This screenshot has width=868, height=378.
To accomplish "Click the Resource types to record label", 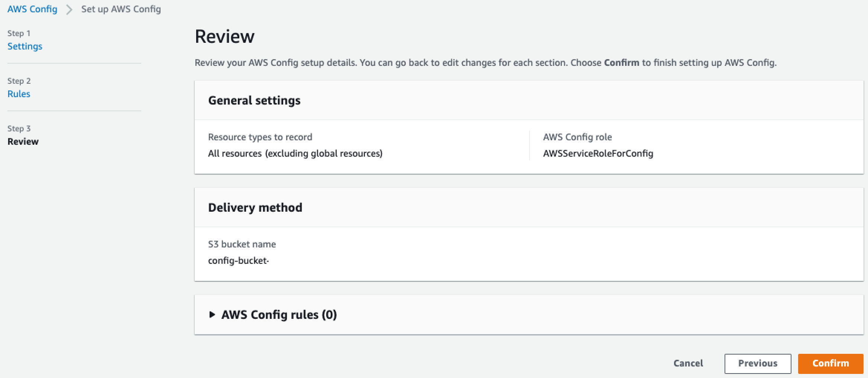I will [260, 137].
